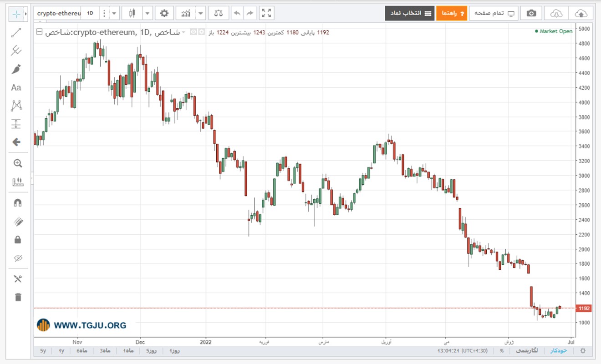The height and width of the screenshot is (364, 601).
Task: Collapse the chart legend with minus box
Action: click(39, 32)
